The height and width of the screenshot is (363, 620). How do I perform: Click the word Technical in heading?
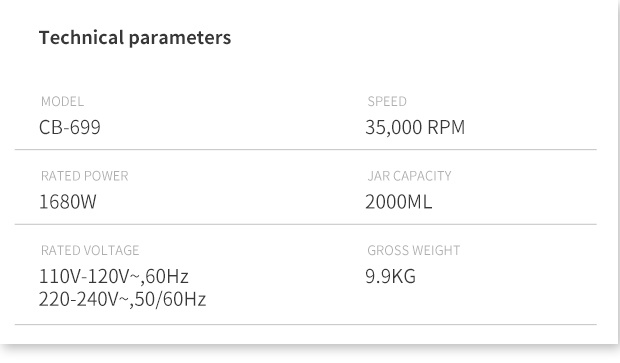[82, 37]
